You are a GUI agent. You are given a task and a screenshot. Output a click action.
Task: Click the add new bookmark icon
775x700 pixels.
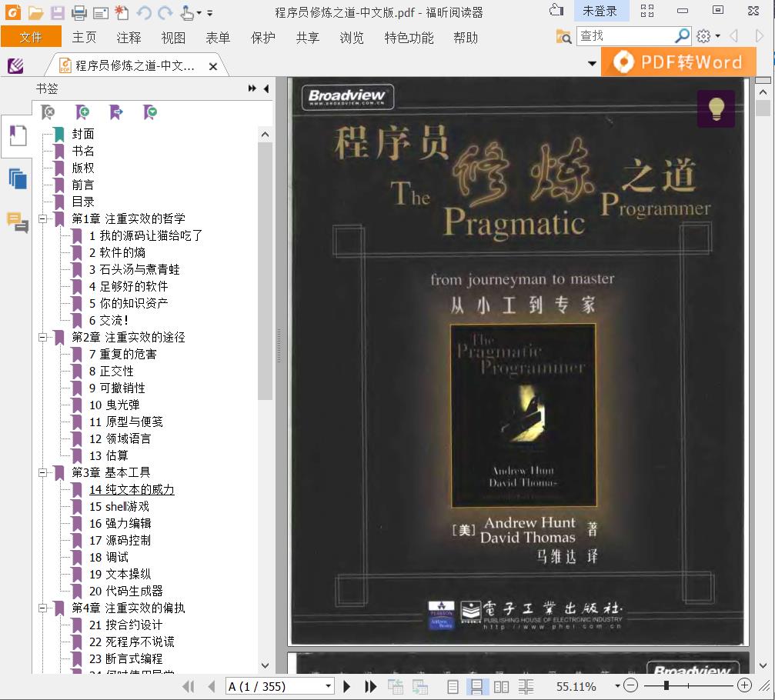(x=82, y=112)
